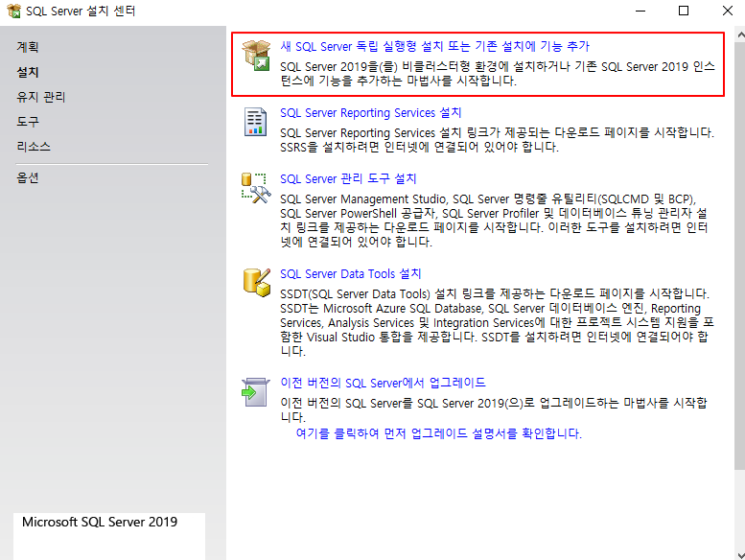Click the Microsoft SQL Server 2019 label
Image resolution: width=745 pixels, height=560 pixels.
pyautogui.click(x=100, y=522)
